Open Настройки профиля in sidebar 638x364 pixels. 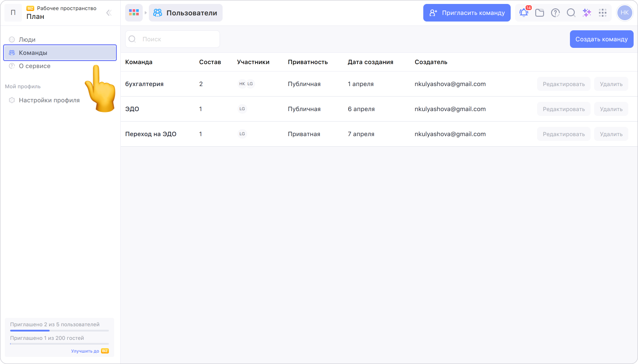coord(49,100)
